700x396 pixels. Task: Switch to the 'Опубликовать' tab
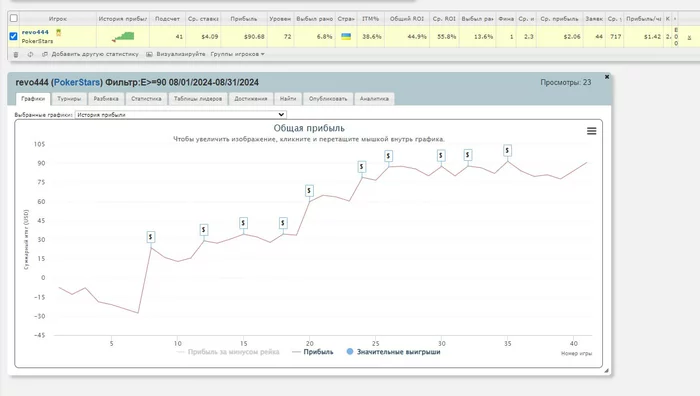pyautogui.click(x=328, y=99)
